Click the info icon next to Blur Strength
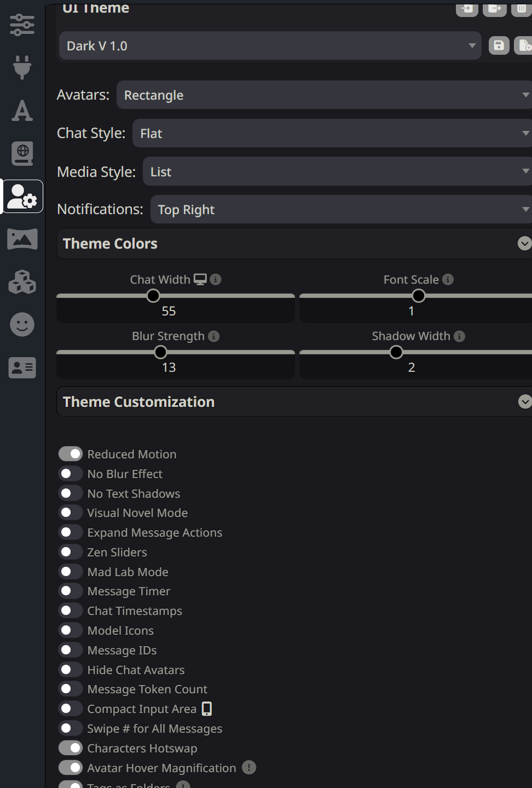The width and height of the screenshot is (532, 788). click(x=214, y=336)
